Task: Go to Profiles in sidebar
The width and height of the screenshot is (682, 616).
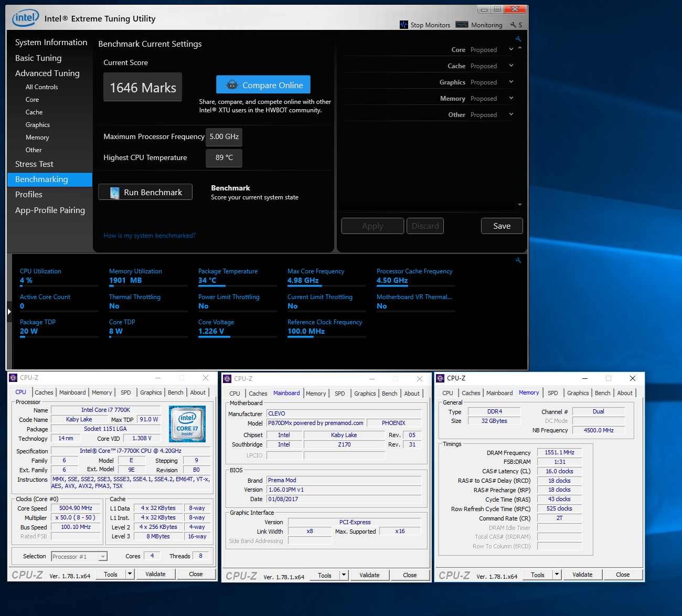Action: (29, 195)
